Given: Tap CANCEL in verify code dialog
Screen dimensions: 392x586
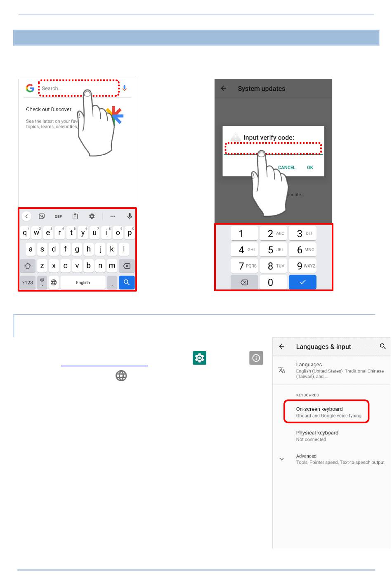Looking at the screenshot, I should [287, 168].
